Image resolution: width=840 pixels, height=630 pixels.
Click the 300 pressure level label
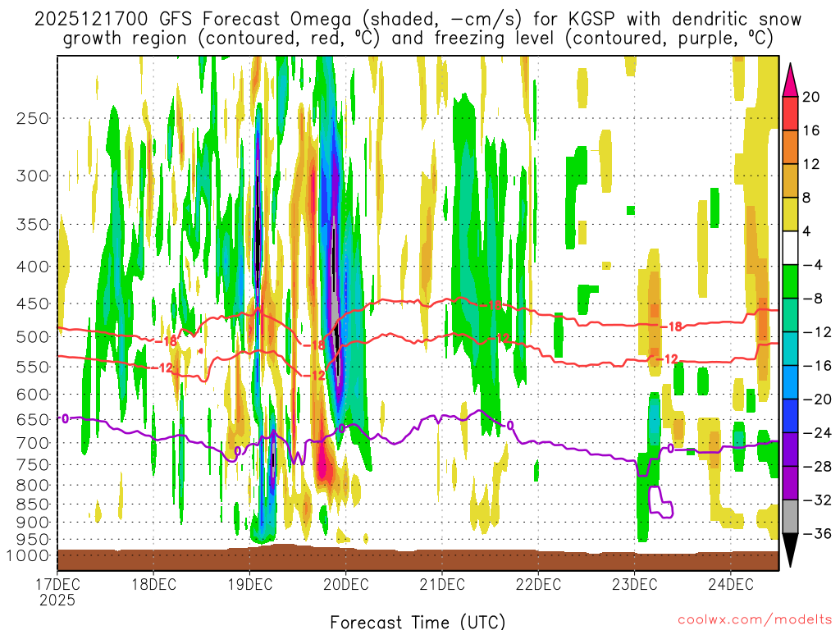click(33, 176)
